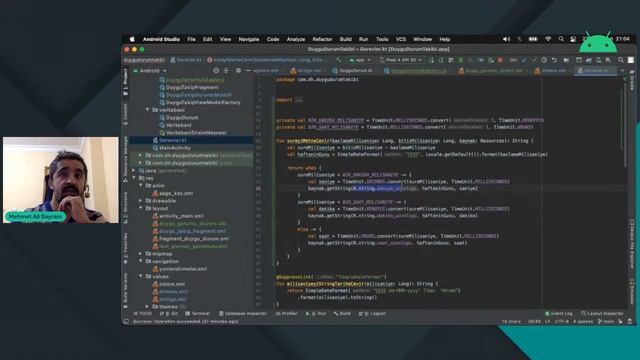Open the Refactor menu
The height and width of the screenshot is (360, 640).
click(322, 39)
